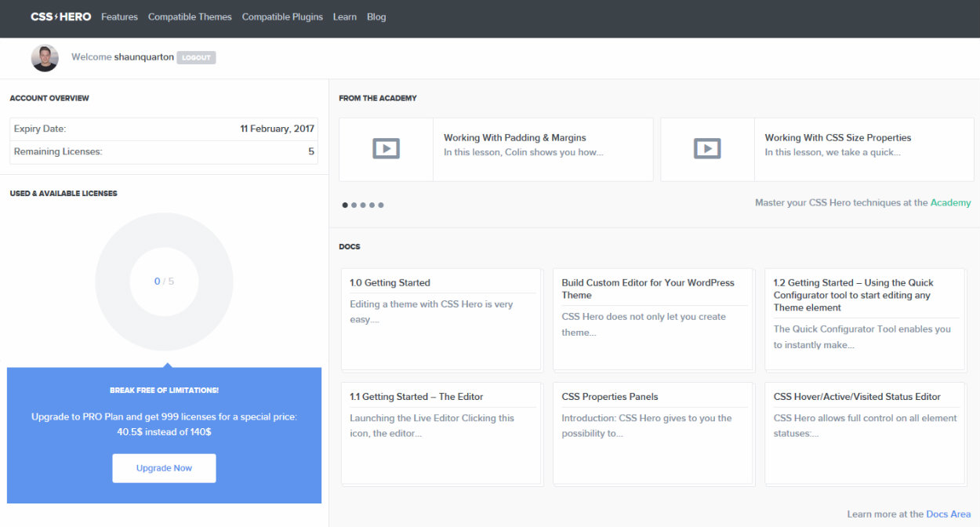Screen dimensions: 980x527
Task: Go to Compatible Plugins page
Action: 282,16
